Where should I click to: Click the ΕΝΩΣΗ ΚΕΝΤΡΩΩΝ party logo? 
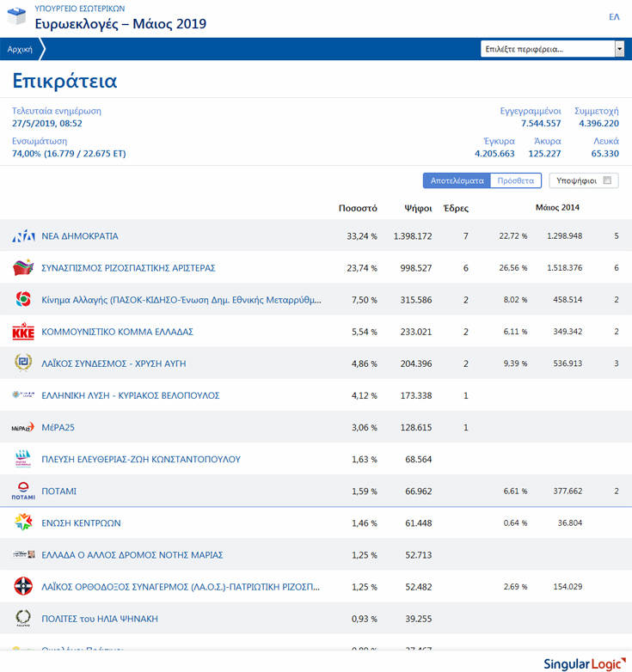23,522
